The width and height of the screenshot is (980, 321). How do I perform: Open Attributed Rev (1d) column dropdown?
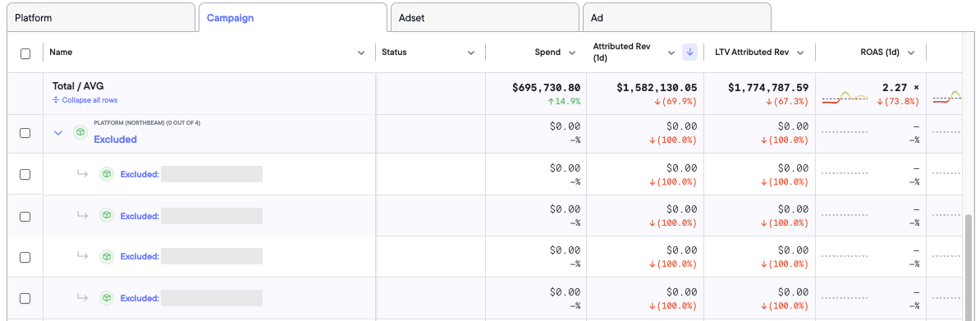pos(671,53)
